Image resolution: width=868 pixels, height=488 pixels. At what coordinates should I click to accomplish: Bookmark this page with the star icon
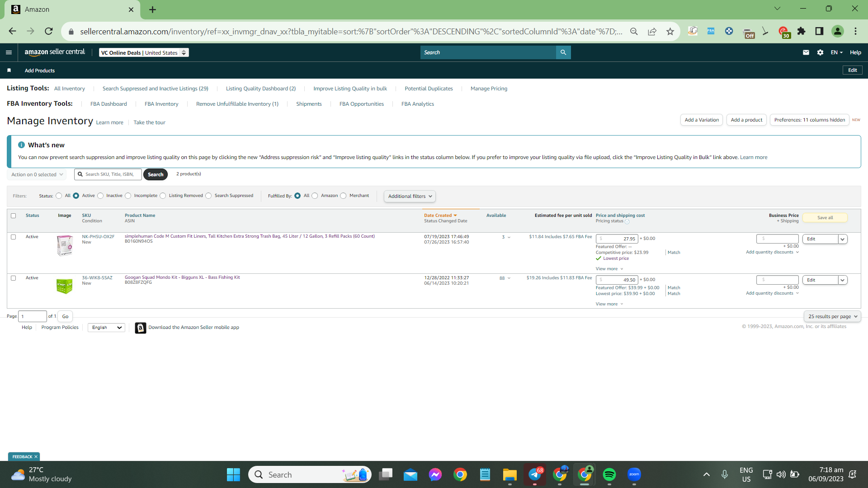tap(670, 31)
